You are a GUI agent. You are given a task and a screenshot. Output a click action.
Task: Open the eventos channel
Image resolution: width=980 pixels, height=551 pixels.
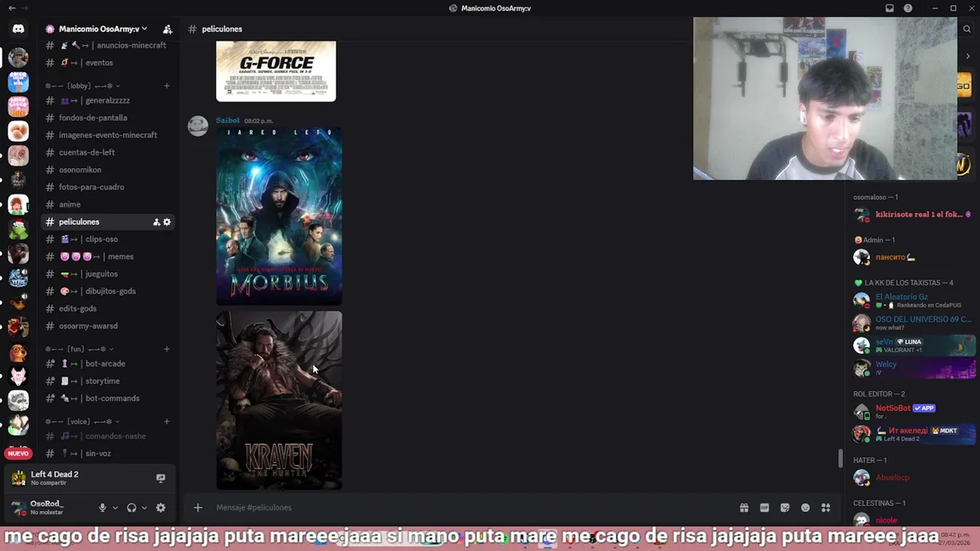click(x=107, y=63)
